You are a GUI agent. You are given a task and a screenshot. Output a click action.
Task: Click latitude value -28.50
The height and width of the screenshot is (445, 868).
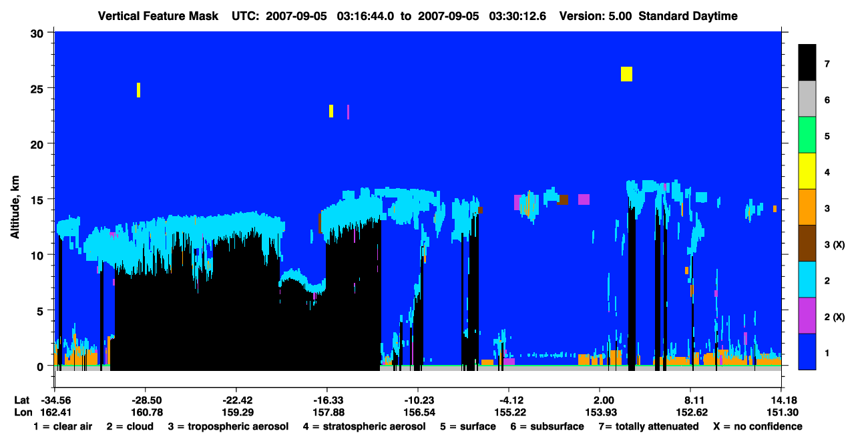[147, 400]
